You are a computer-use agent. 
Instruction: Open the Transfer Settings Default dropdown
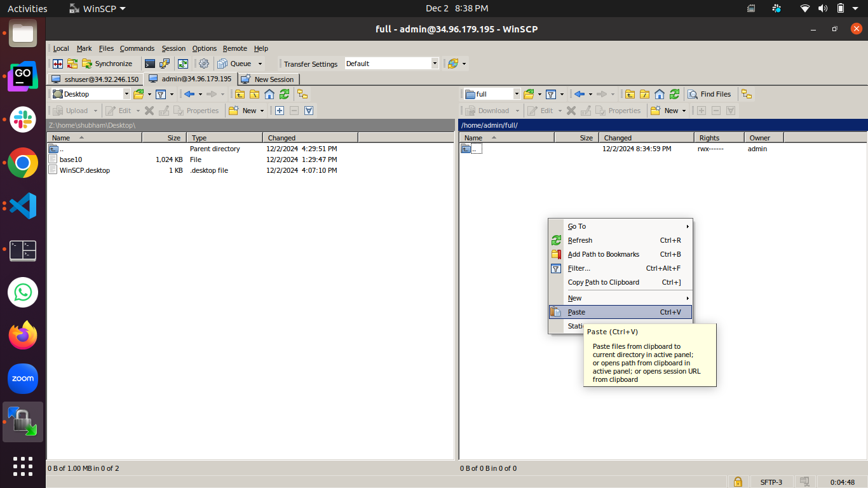[435, 64]
